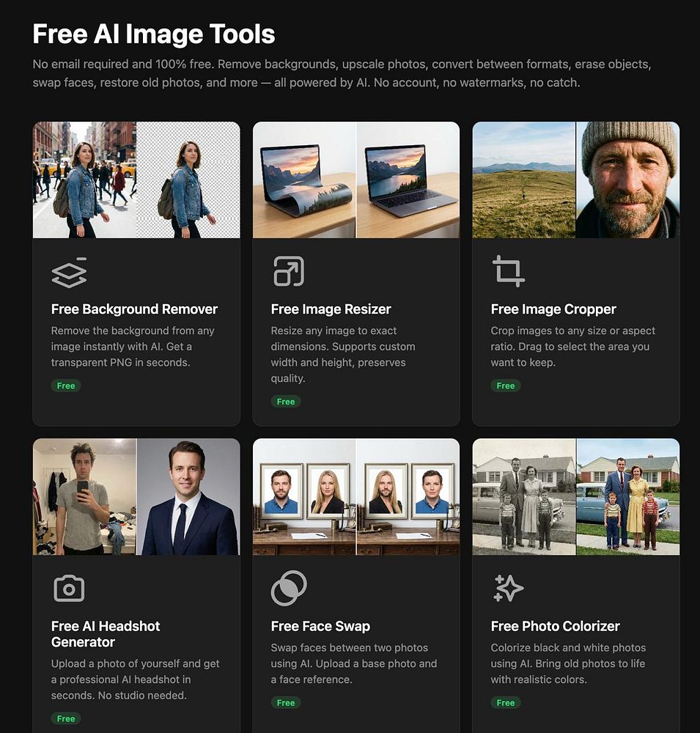Click the Image Cropper preview with bearded man
This screenshot has height=733, width=700.
click(576, 180)
